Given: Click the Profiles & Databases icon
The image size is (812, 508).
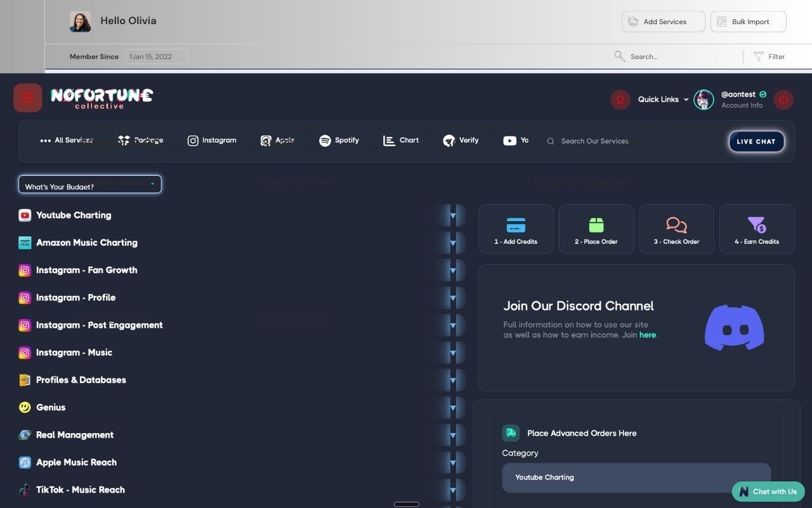Looking at the screenshot, I should pos(25,380).
